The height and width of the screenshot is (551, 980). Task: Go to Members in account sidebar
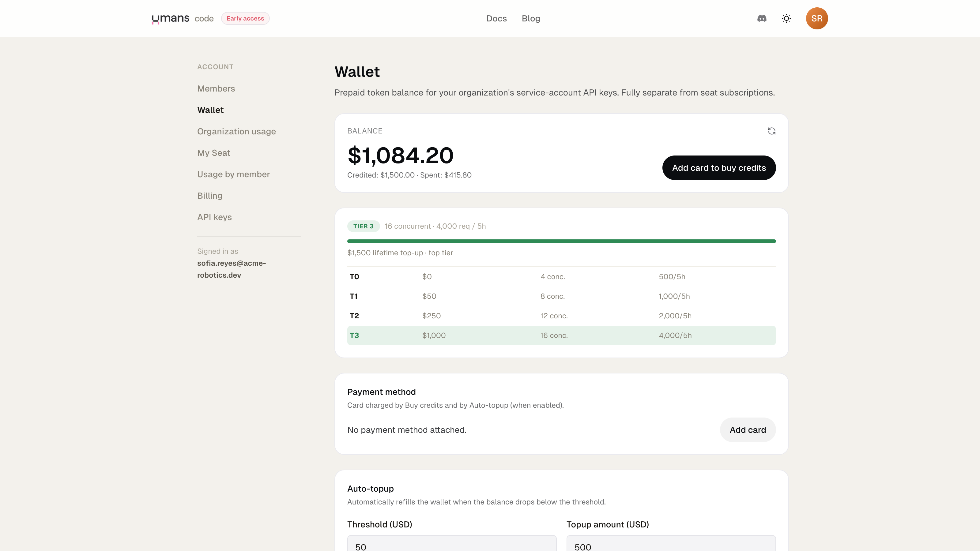(216, 88)
